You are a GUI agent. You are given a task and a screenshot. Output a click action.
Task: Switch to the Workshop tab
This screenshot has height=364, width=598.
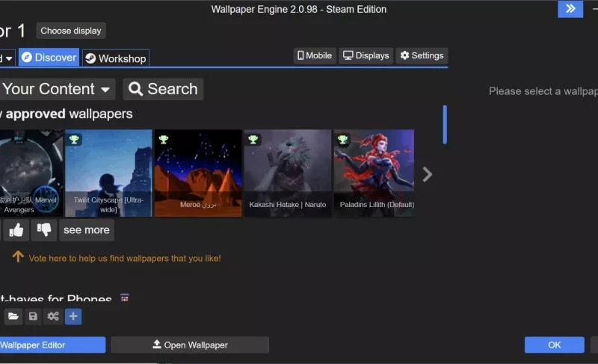coord(115,58)
